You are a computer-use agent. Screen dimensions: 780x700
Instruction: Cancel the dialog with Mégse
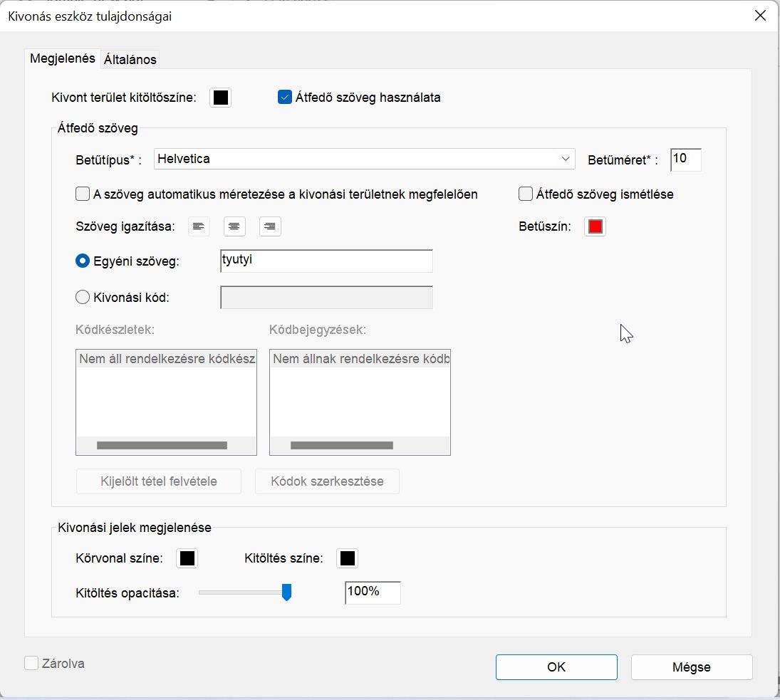tap(691, 667)
